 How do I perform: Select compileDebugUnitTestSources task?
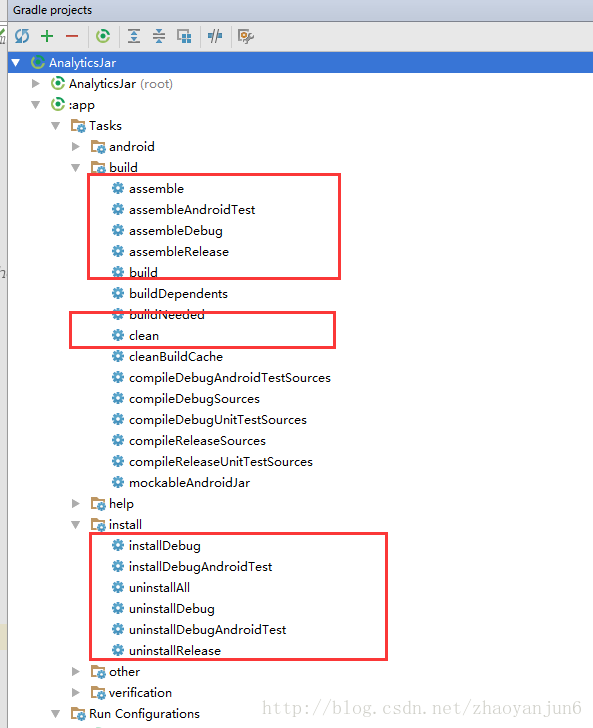tap(218, 420)
